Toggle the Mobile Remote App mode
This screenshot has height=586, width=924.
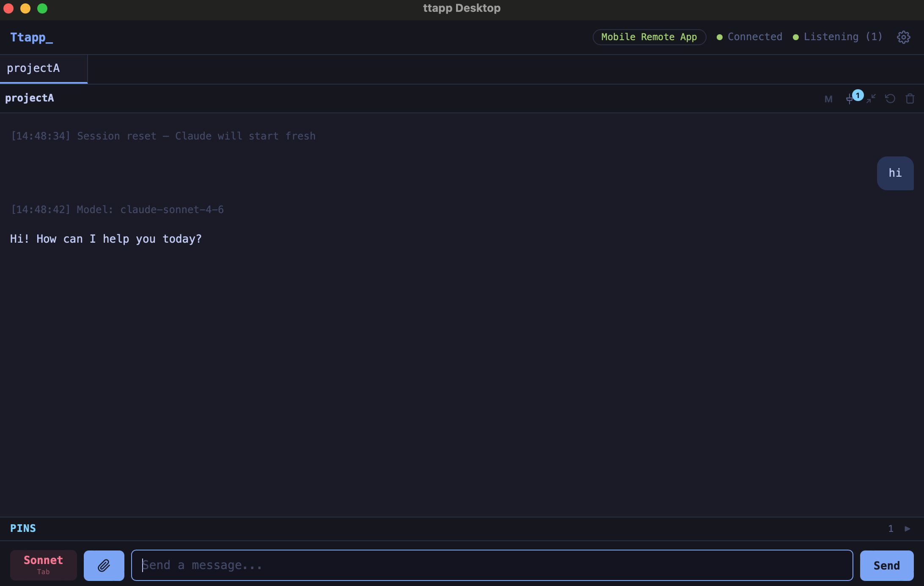point(649,37)
